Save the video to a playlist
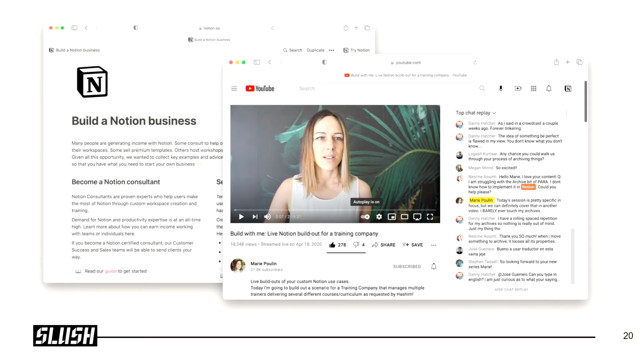The height and width of the screenshot is (354, 644). pyautogui.click(x=413, y=245)
